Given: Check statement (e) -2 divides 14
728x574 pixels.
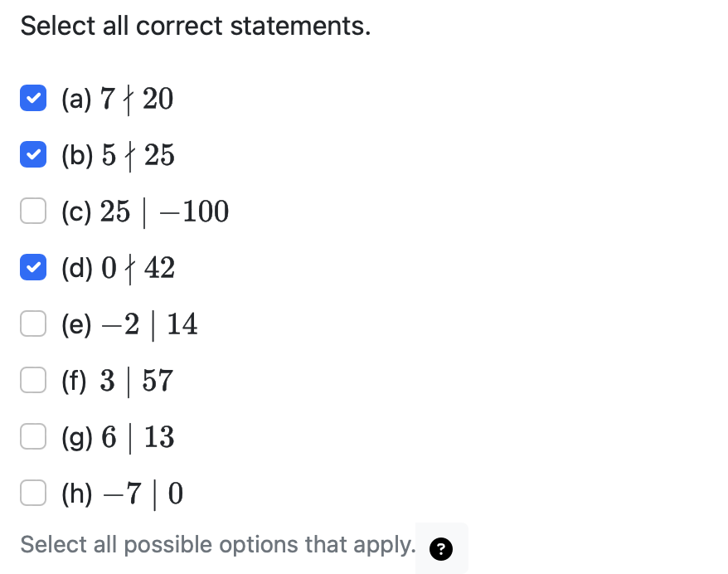Looking at the screenshot, I should pos(33,323).
